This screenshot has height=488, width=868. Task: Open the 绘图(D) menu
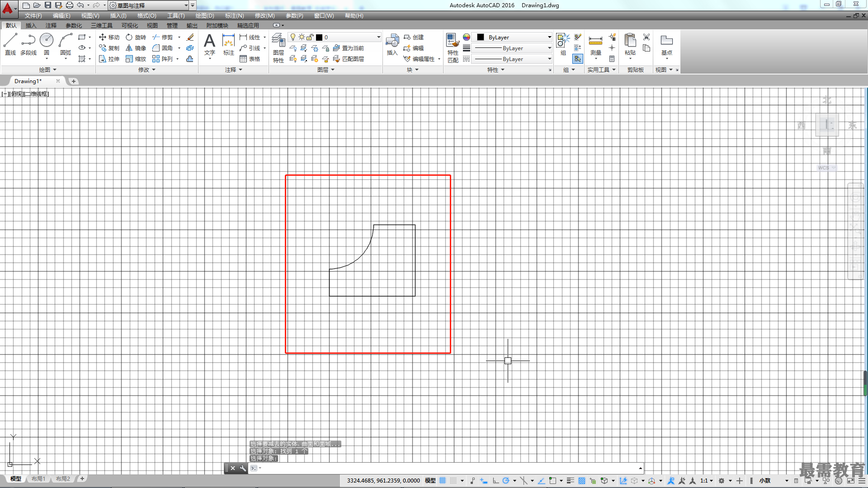pos(205,16)
